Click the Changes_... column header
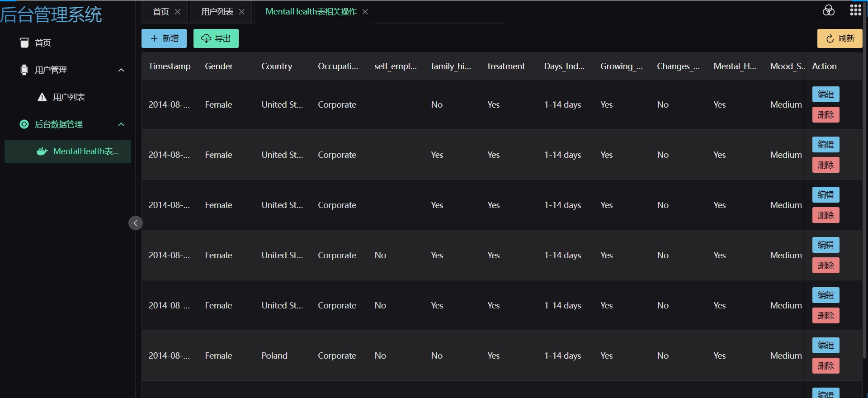This screenshot has width=868, height=398. (x=678, y=66)
